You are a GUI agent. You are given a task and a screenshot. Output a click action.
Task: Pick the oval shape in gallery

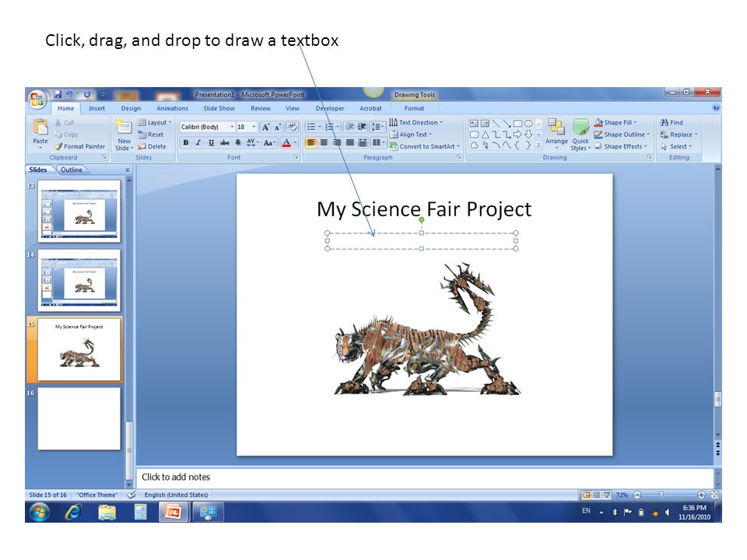[x=528, y=124]
